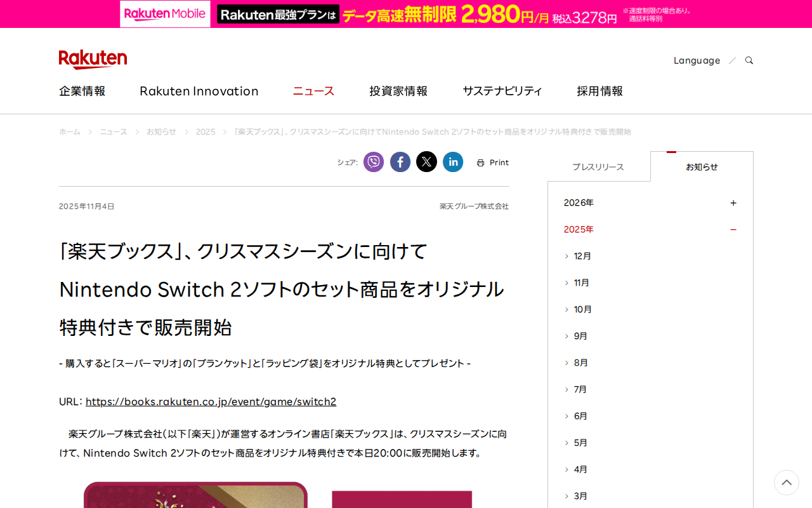
Task: Click the Print icon button
Action: click(493, 163)
